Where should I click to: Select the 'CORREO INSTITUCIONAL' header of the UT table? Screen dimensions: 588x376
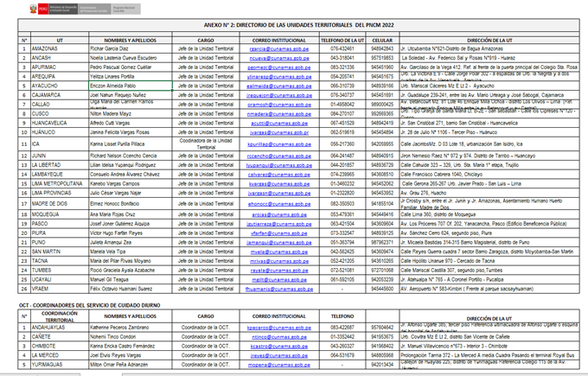pyautogui.click(x=279, y=41)
